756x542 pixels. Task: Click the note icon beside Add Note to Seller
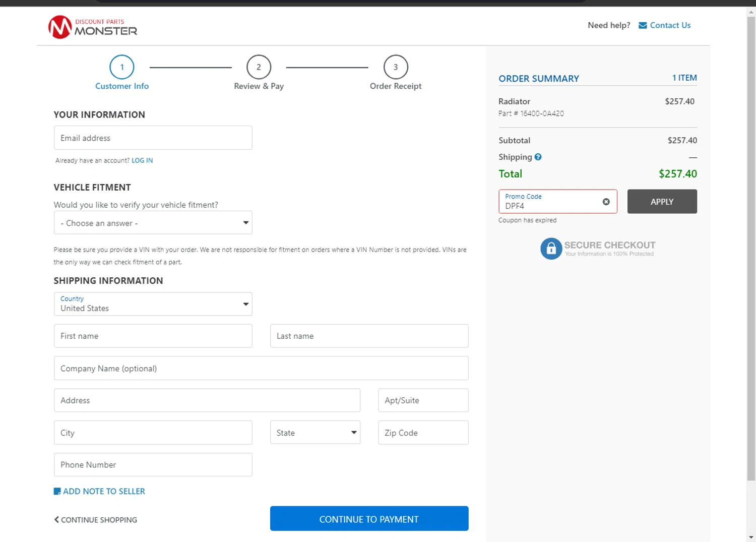pyautogui.click(x=57, y=491)
